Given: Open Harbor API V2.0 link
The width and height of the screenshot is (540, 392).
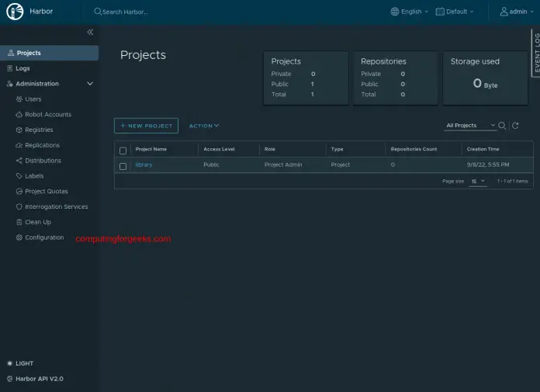Looking at the screenshot, I should click(39, 378).
